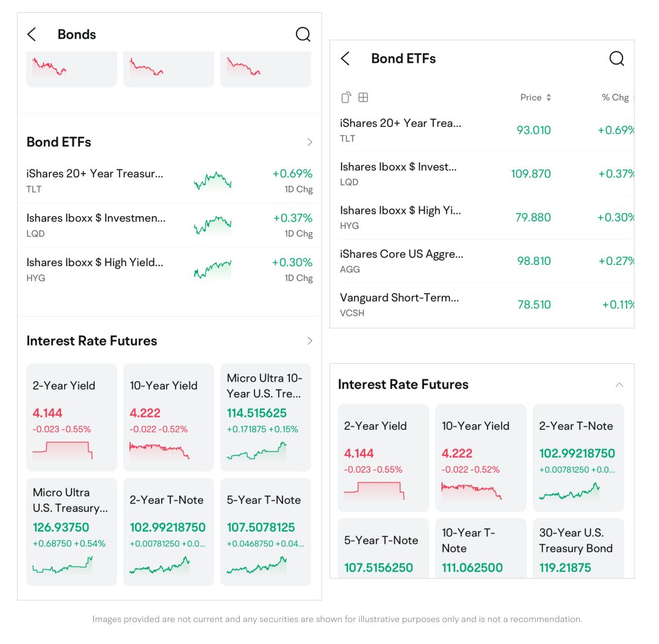Sort the list by Price arrows
Viewport: 659px width, 644px height.
tap(549, 98)
